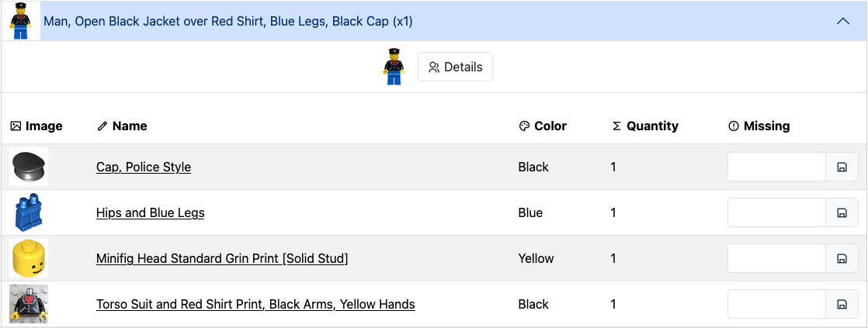Open Cap, Police Style link
The height and width of the screenshot is (328, 868).
(x=144, y=167)
